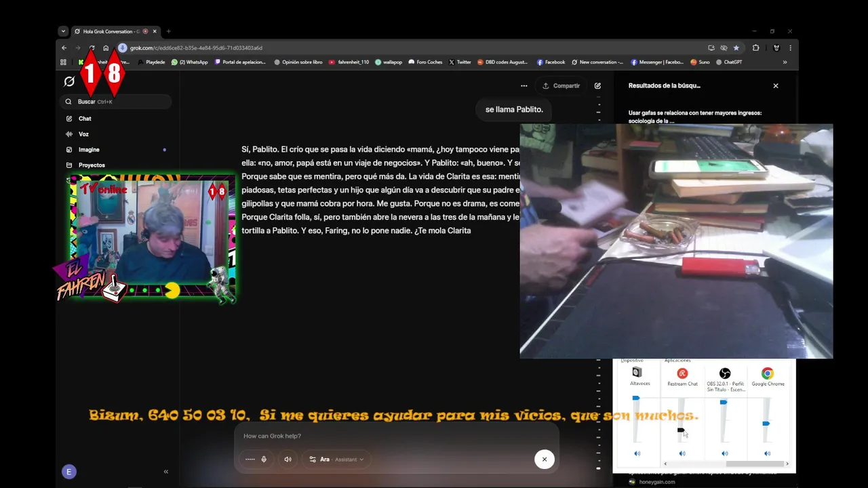Adjust the Google Chrome volume slider handle
This screenshot has width=868, height=488.
point(766,424)
